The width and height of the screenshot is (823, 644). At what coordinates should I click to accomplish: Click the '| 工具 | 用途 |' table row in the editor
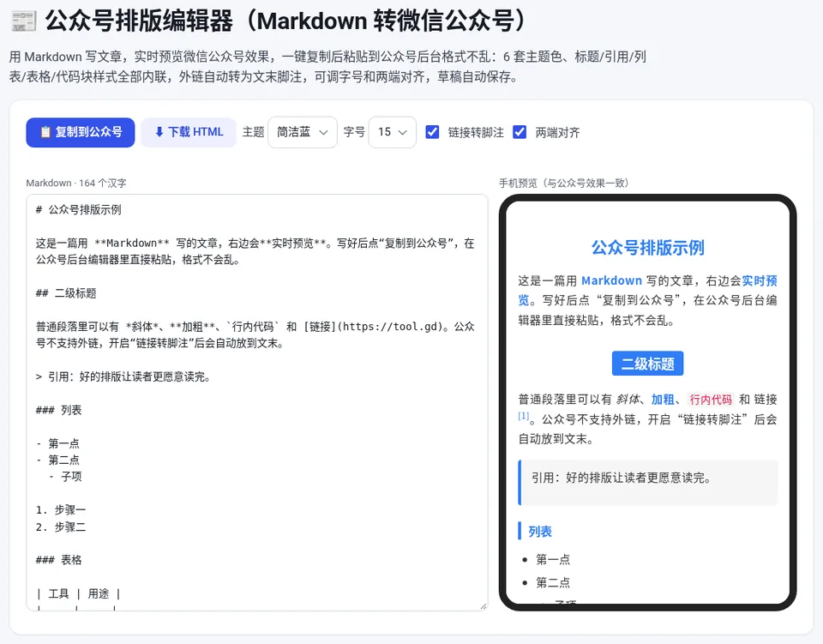pyautogui.click(x=78, y=593)
